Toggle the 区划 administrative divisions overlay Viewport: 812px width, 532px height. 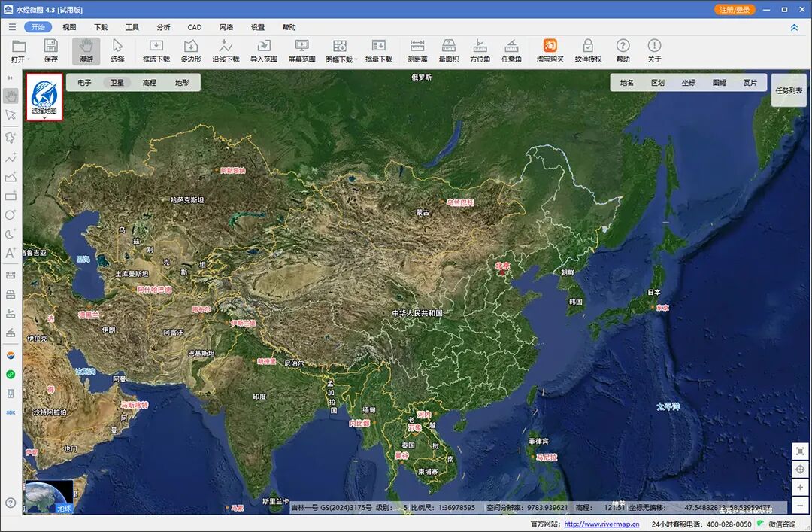tap(658, 83)
